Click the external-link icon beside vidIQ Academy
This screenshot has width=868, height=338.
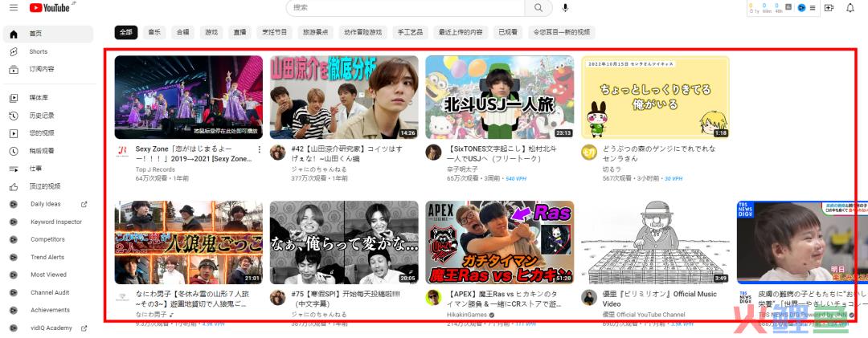click(x=84, y=328)
